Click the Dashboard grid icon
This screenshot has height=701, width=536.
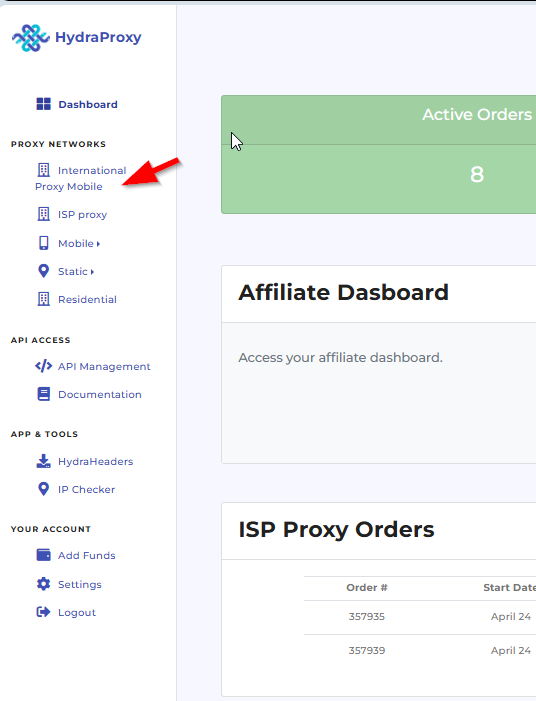(x=43, y=104)
